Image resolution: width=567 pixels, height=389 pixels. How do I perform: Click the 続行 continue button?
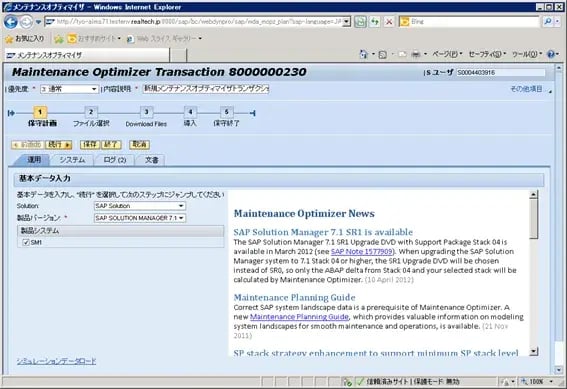(x=59, y=145)
